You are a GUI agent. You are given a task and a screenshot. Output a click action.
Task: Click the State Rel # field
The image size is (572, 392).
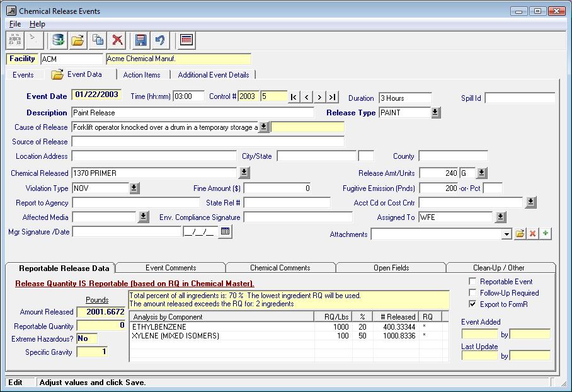point(287,202)
